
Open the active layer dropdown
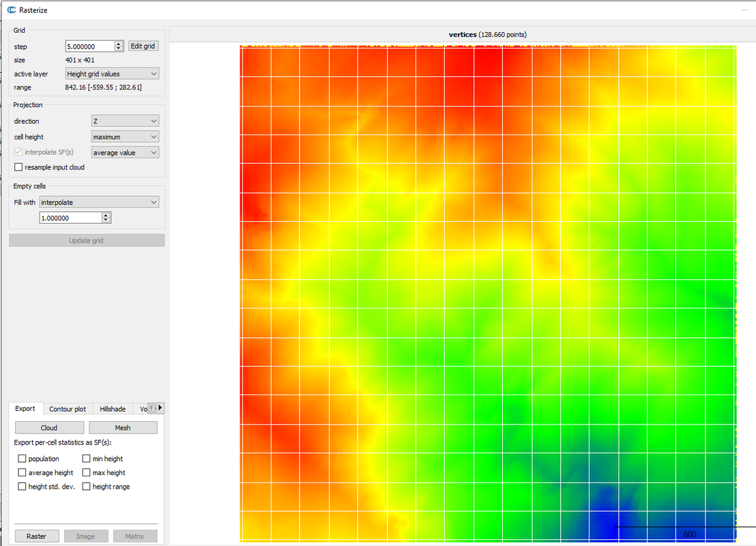[112, 74]
